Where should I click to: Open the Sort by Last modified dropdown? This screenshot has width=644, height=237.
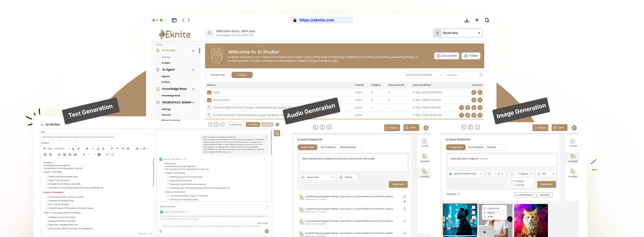(x=424, y=75)
